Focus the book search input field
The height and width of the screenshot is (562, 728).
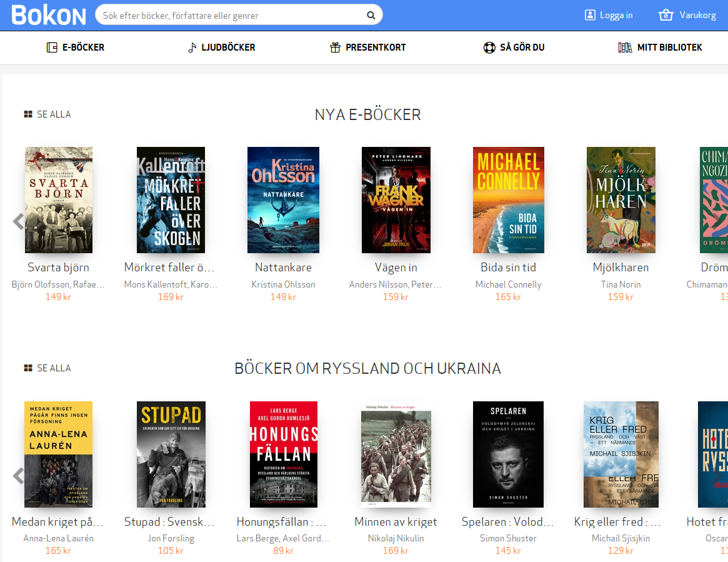[x=231, y=16]
